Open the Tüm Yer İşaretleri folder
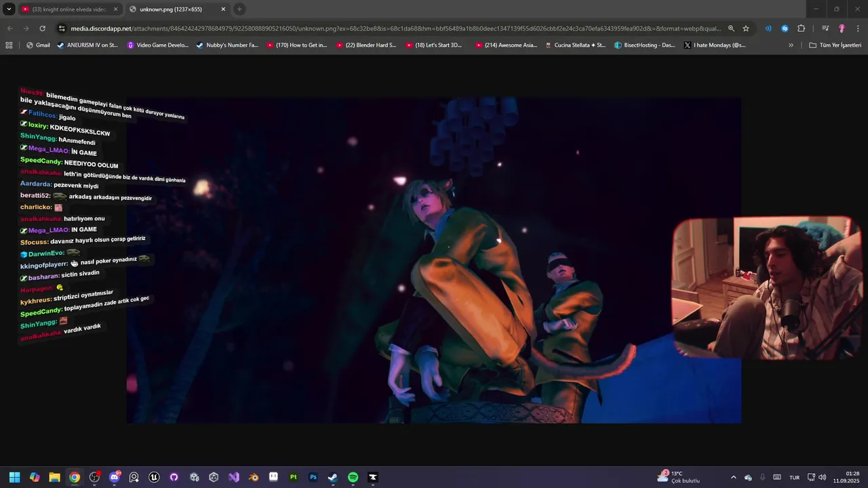This screenshot has width=868, height=488. (x=835, y=45)
